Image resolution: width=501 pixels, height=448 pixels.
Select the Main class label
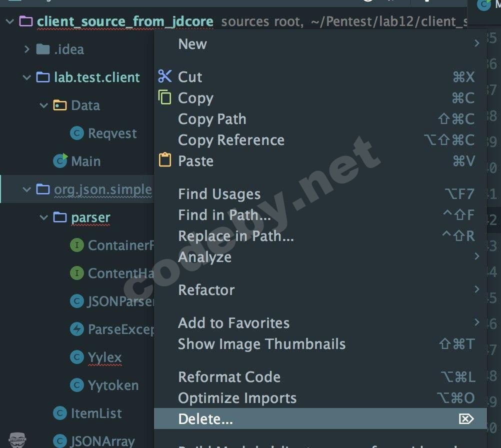tap(85, 161)
